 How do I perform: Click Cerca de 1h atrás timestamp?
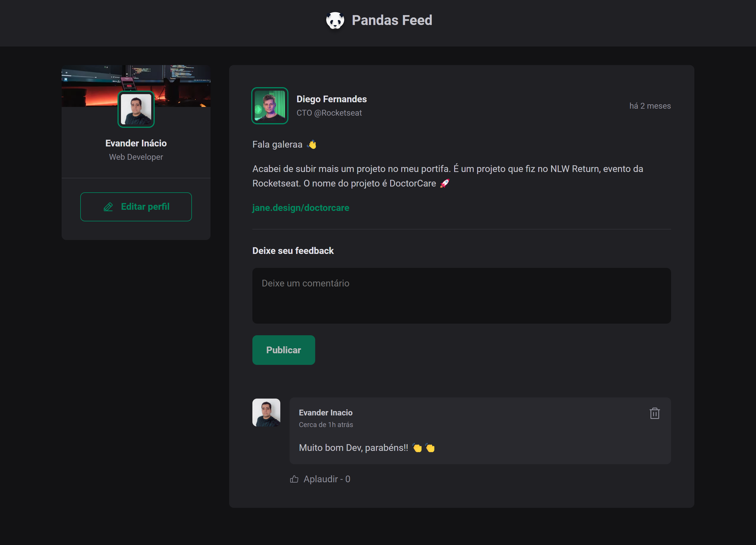coord(326,424)
